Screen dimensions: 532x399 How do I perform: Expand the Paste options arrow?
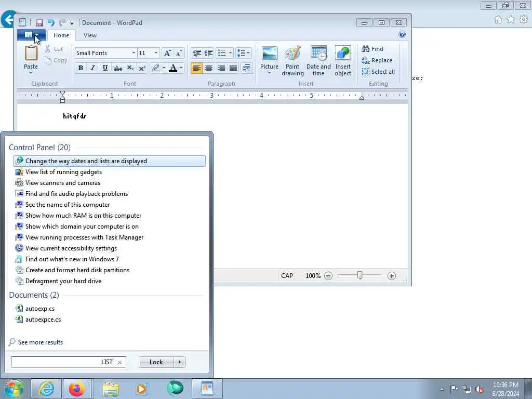tap(31, 73)
